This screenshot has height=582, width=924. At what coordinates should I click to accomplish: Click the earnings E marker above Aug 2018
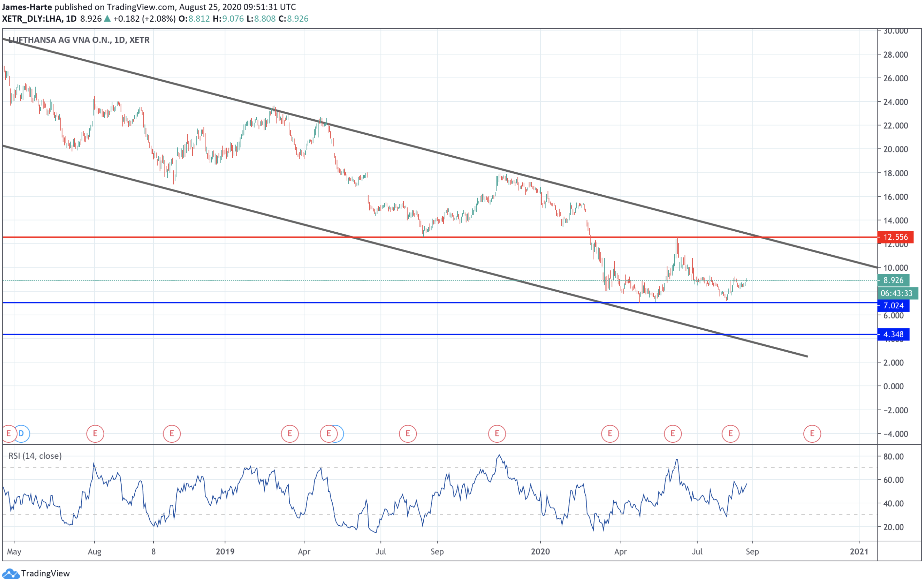click(95, 434)
